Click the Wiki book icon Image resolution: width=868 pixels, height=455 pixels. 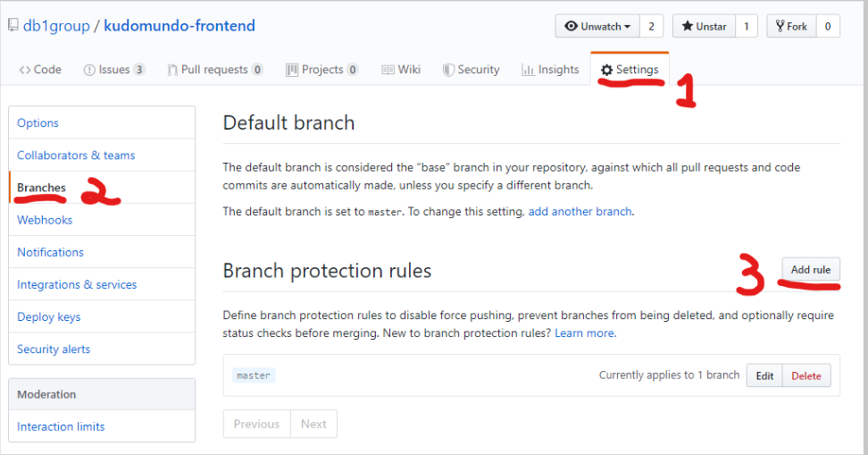click(x=388, y=70)
